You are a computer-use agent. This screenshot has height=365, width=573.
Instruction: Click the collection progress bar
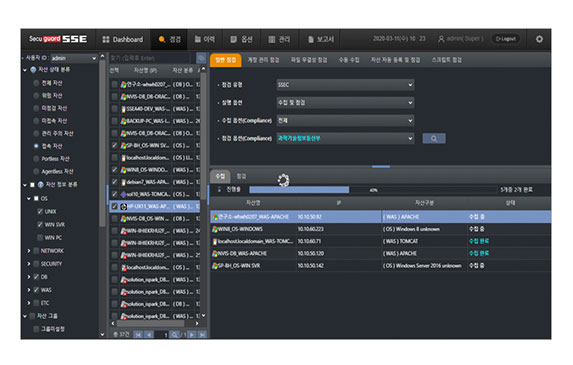point(373,190)
